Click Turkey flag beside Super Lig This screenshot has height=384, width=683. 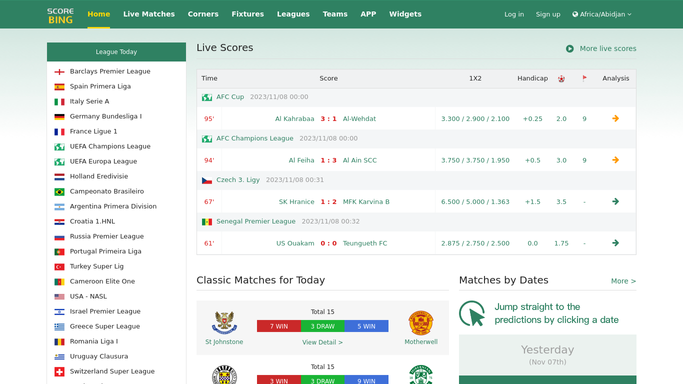point(59,266)
